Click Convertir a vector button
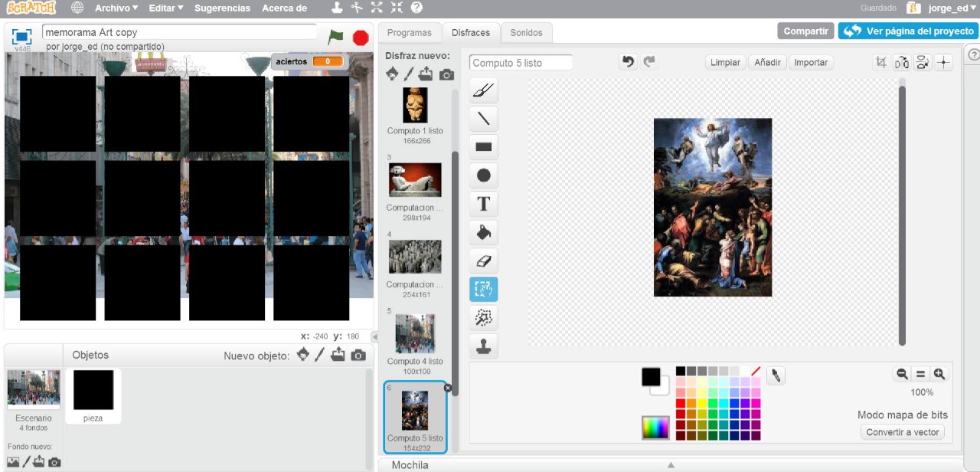 [x=903, y=432]
